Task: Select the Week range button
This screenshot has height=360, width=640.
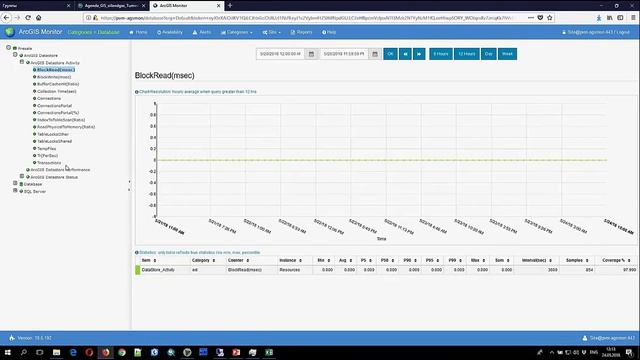Action: point(507,54)
